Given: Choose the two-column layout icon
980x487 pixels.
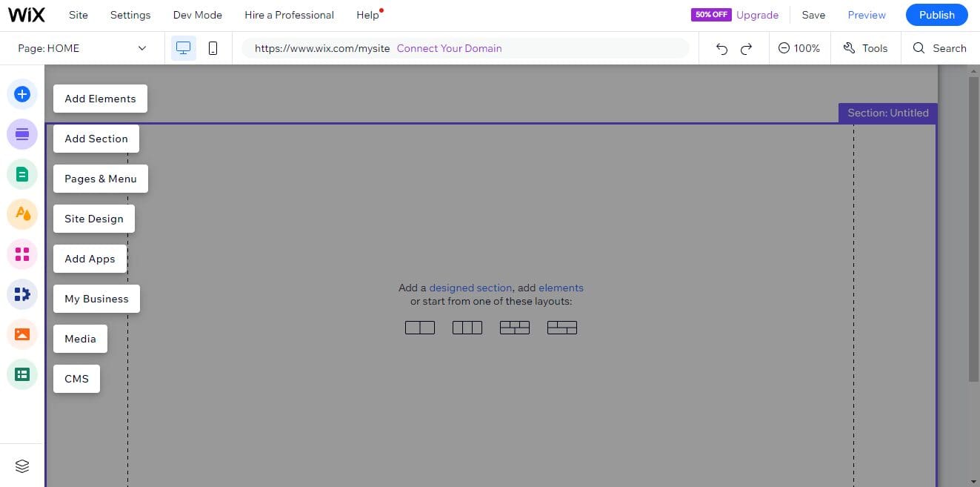Looking at the screenshot, I should tap(420, 328).
